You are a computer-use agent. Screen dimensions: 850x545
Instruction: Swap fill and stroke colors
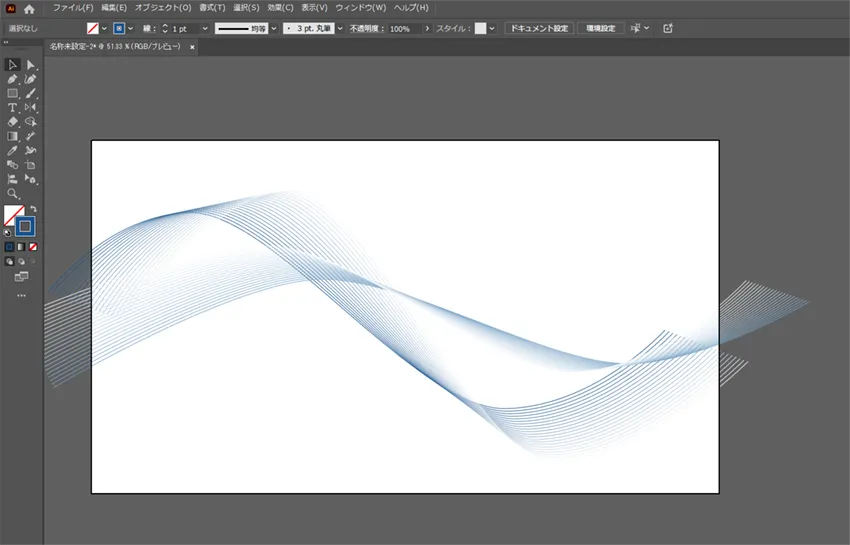pos(33,208)
